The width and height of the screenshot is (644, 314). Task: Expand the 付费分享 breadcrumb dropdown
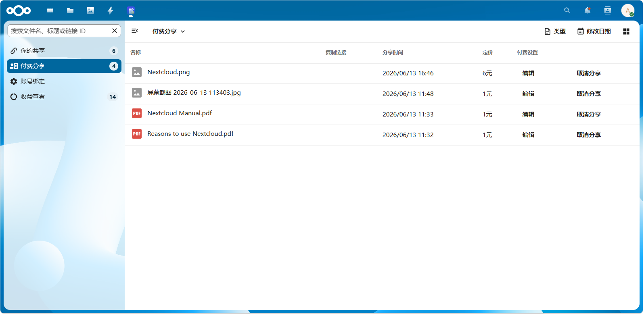(x=169, y=31)
